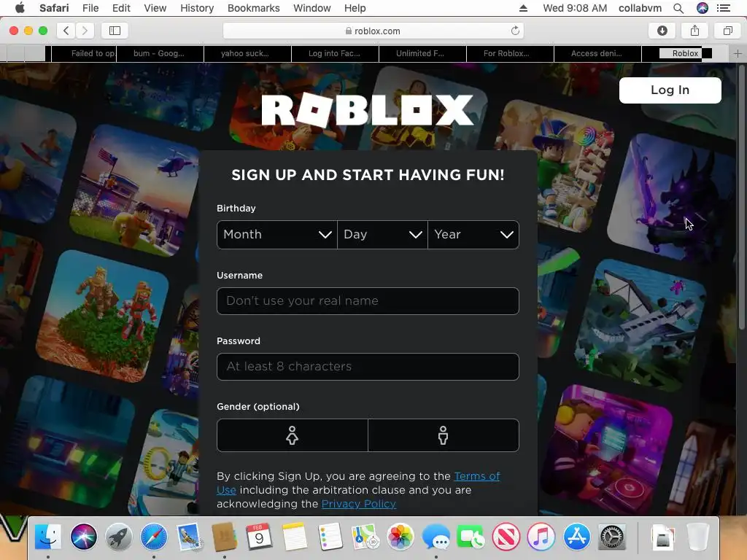This screenshot has width=747, height=560.
Task: Click the Roblox logo
Action: [x=368, y=110]
